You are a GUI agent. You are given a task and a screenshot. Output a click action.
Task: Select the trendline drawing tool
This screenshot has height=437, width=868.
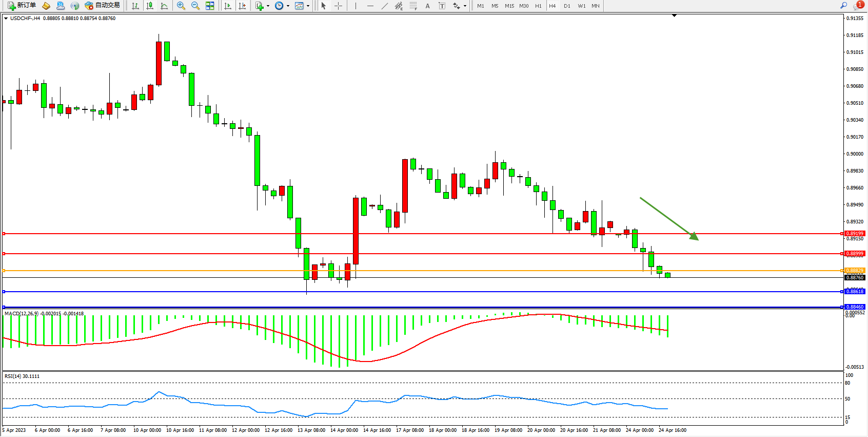(x=385, y=6)
